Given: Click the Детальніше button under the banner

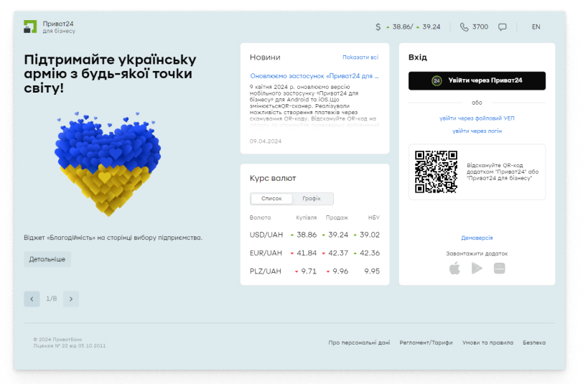Looking at the screenshot, I should click(x=47, y=258).
